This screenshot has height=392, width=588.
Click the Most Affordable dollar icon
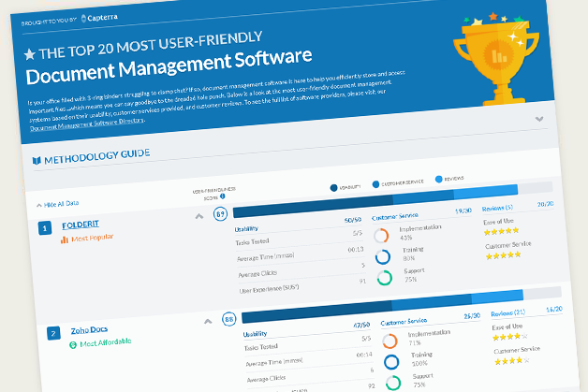tap(73, 345)
